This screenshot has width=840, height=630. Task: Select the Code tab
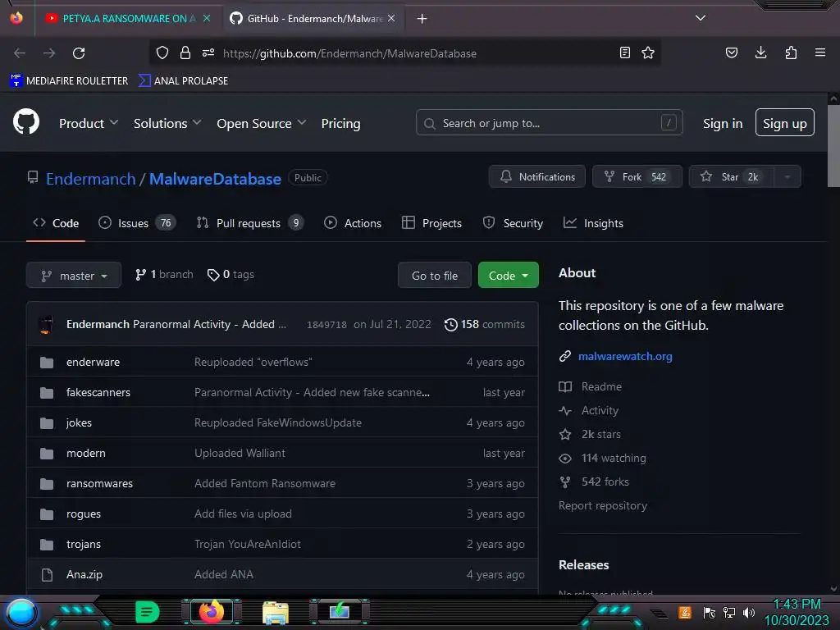point(56,223)
